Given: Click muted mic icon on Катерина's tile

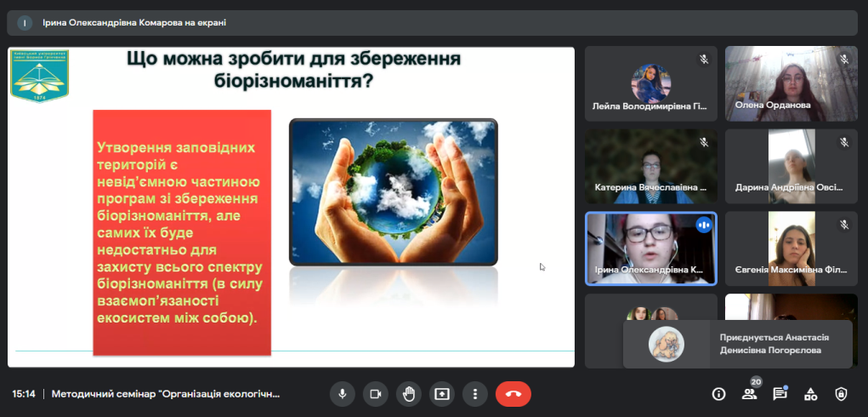Looking at the screenshot, I should (704, 142).
